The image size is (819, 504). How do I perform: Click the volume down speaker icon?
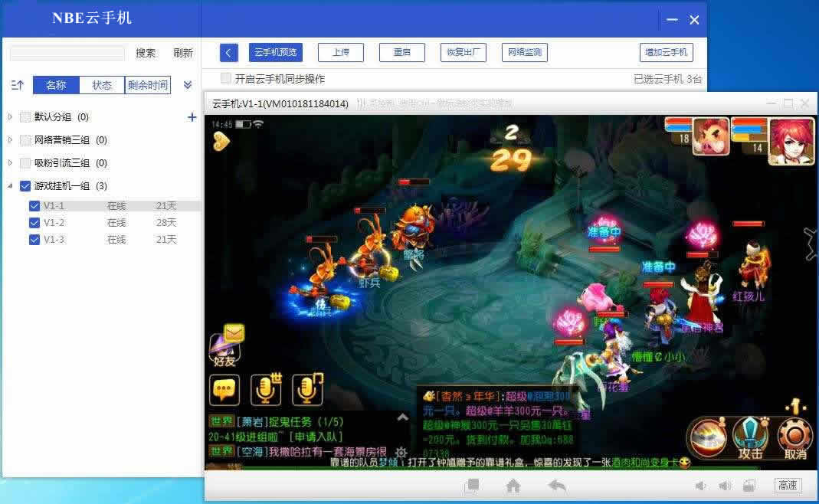click(700, 486)
